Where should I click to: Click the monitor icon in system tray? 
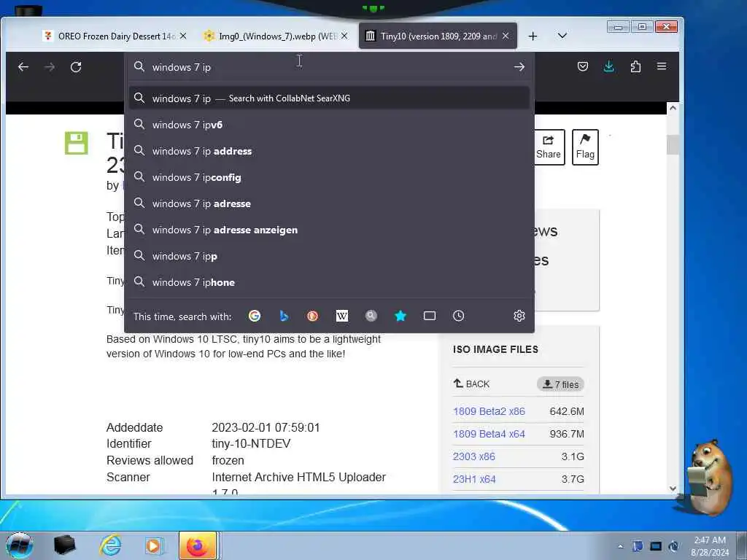(x=656, y=546)
